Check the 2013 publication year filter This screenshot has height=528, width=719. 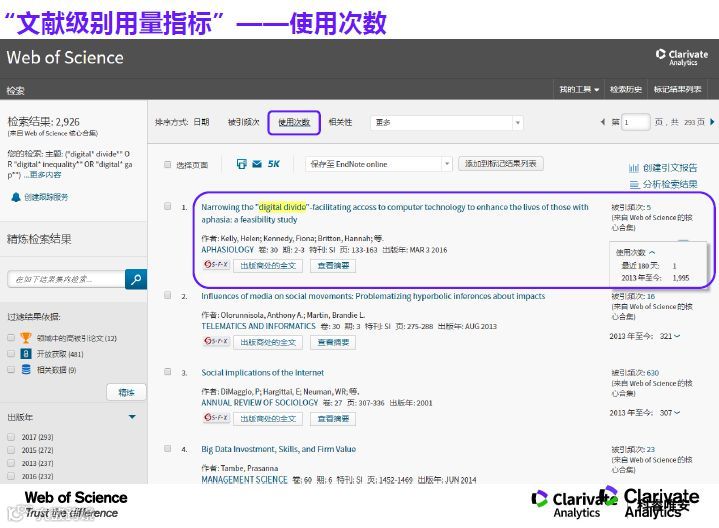pos(11,463)
